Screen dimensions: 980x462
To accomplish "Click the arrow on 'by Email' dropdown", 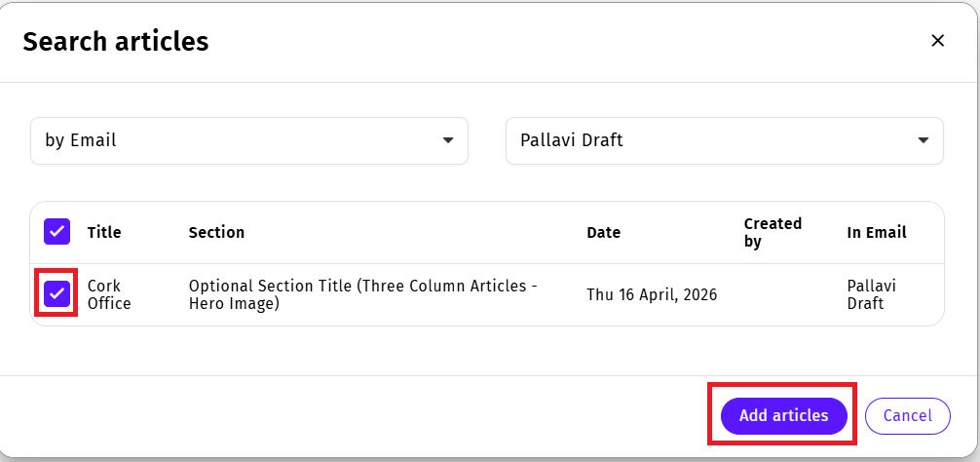I will pyautogui.click(x=448, y=140).
